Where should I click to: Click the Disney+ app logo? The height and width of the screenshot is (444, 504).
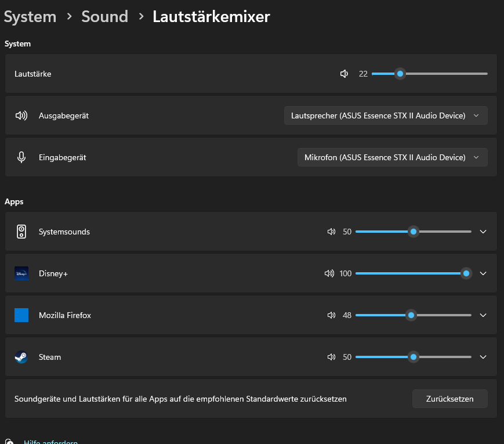click(21, 273)
